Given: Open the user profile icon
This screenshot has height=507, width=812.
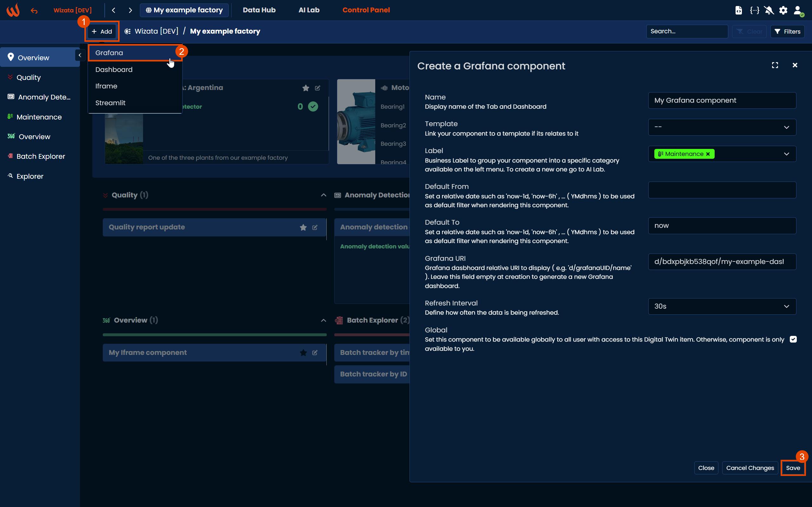Looking at the screenshot, I should click(x=798, y=10).
